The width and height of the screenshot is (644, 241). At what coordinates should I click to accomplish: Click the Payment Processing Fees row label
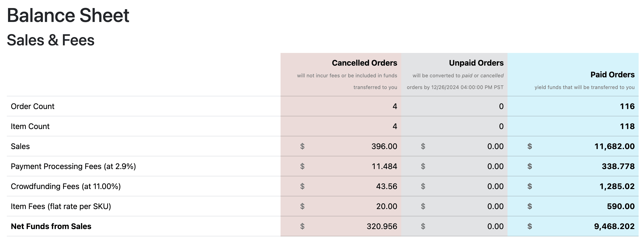click(x=73, y=166)
